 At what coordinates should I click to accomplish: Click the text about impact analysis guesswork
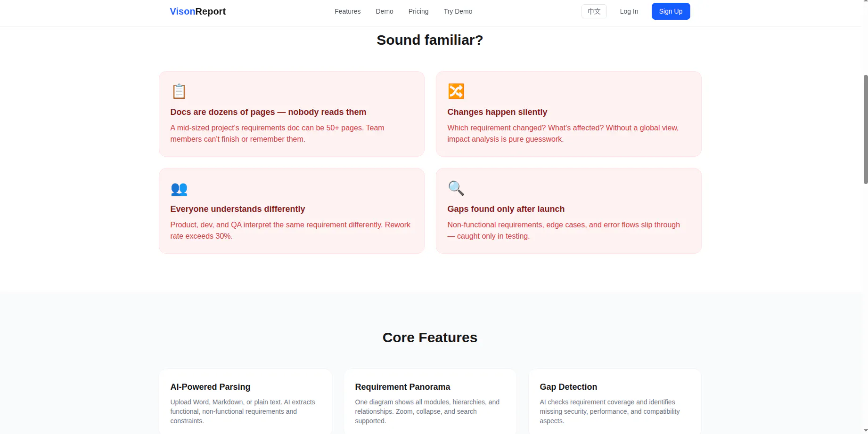coord(563,134)
